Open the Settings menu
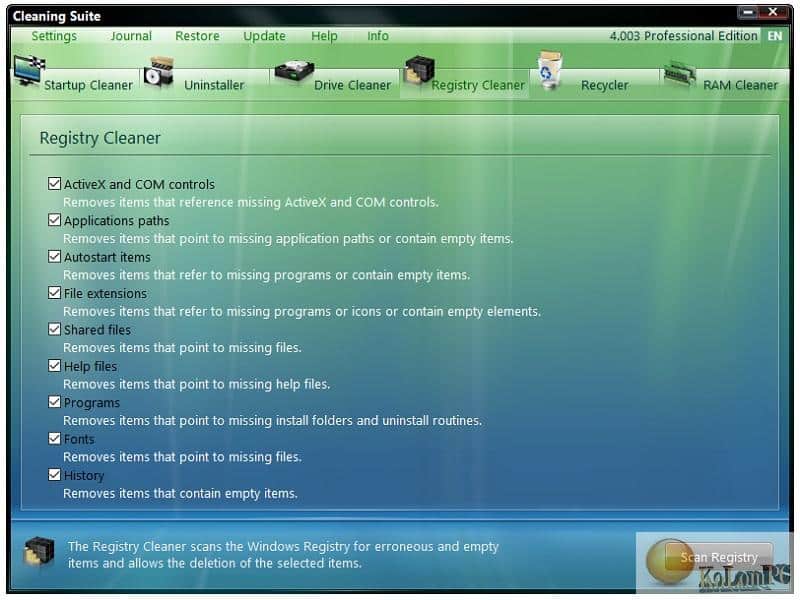This screenshot has width=800, height=600. coord(54,36)
